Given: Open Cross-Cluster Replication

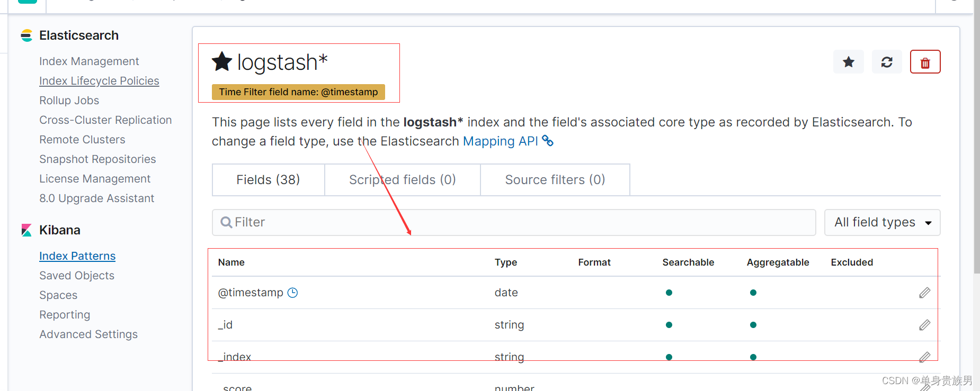Looking at the screenshot, I should (x=105, y=120).
